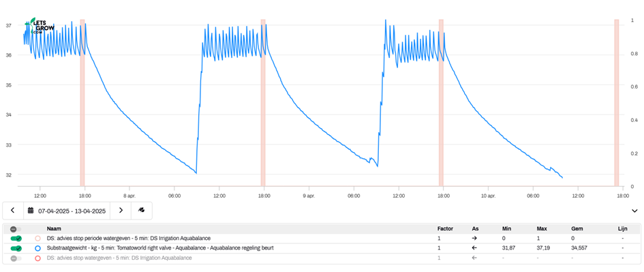Image resolution: width=644 pixels, height=272 pixels.
Task: Enable the DS advies stop watergeven series
Action: [16, 258]
